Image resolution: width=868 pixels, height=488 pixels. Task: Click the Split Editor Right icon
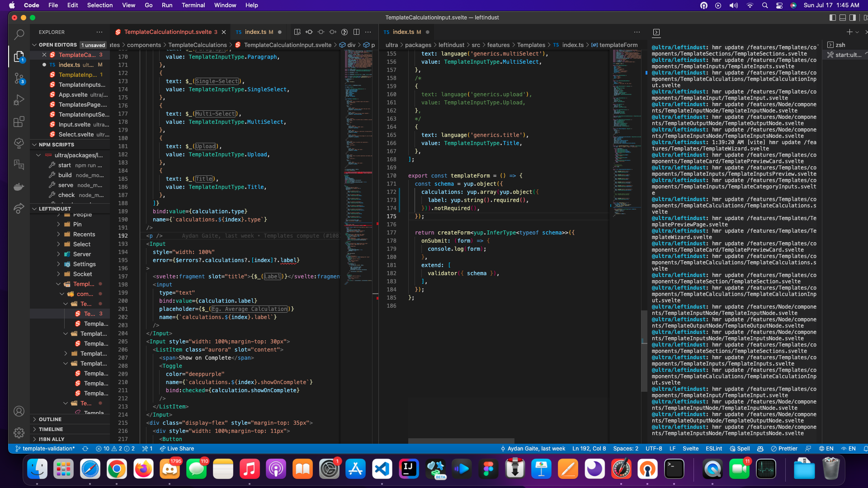coord(356,32)
